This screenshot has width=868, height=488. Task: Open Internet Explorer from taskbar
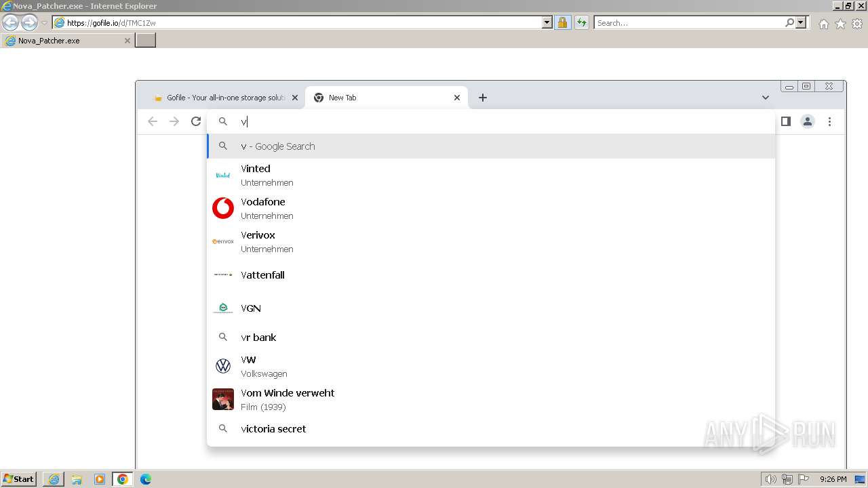click(x=54, y=479)
